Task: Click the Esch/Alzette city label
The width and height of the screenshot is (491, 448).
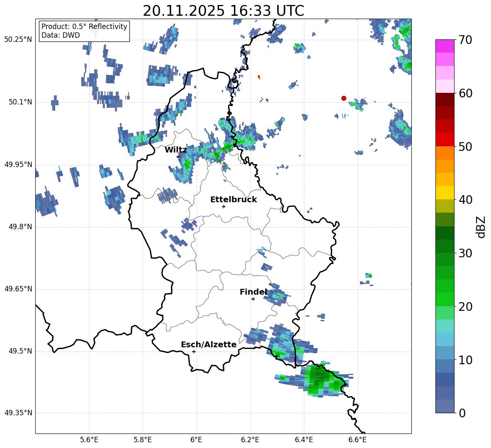Action: [x=209, y=344]
